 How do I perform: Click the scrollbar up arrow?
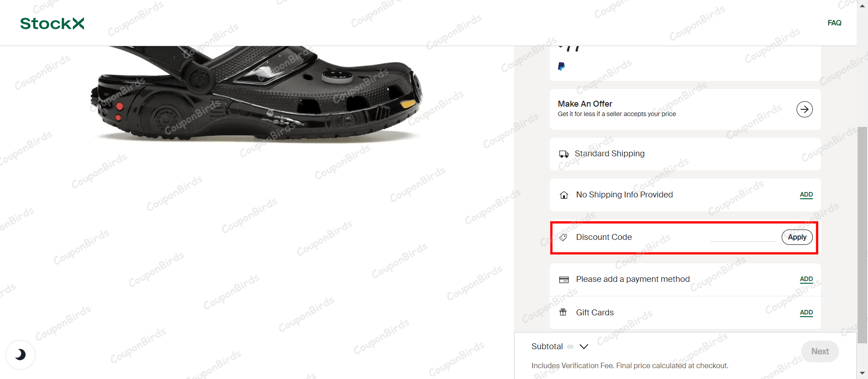point(862,5)
